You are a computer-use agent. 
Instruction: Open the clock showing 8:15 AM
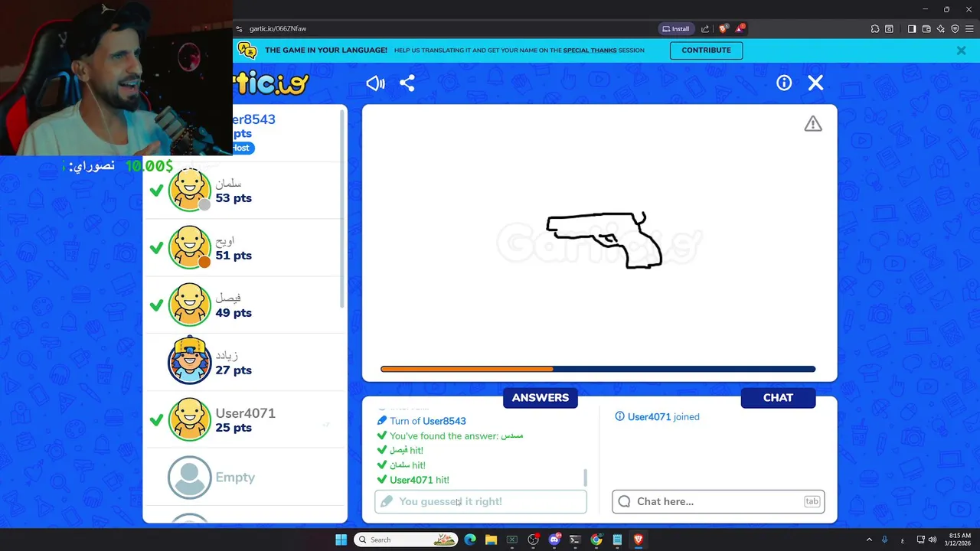point(959,540)
